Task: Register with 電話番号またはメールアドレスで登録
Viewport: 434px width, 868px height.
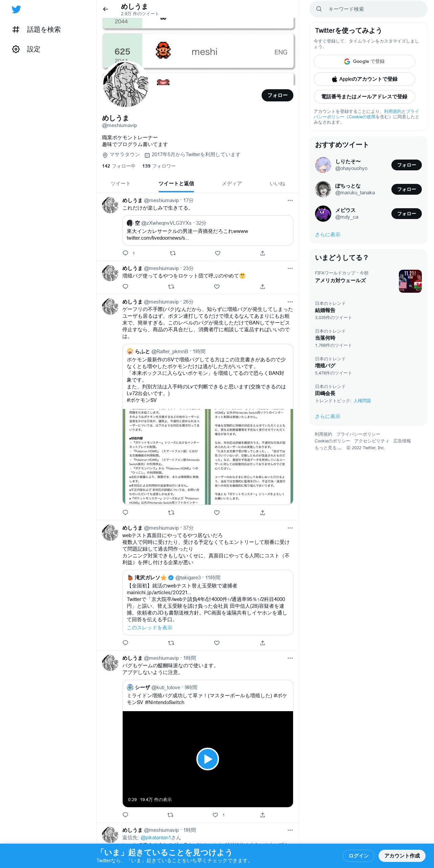Action: click(x=364, y=97)
